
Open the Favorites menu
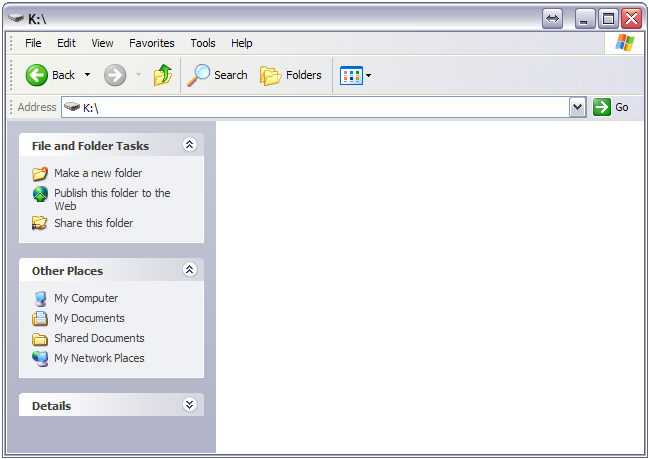tap(151, 43)
